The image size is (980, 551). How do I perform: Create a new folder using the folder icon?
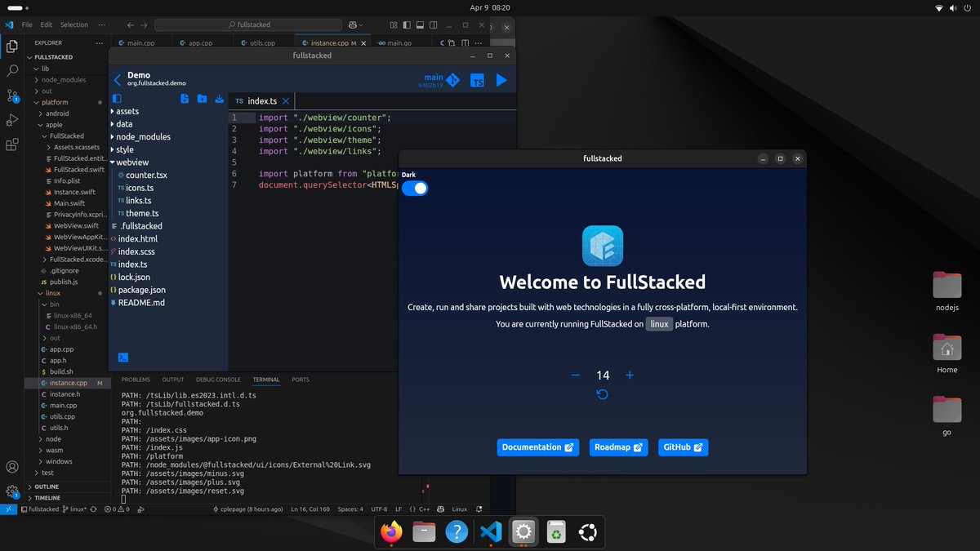201,99
